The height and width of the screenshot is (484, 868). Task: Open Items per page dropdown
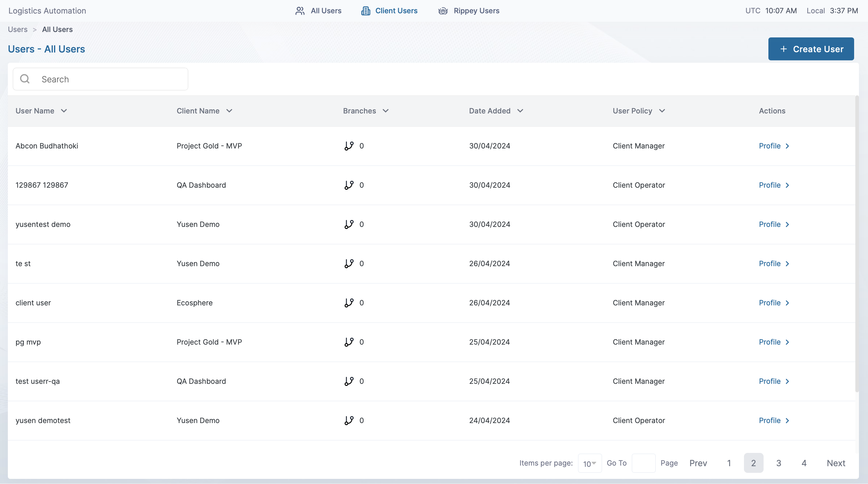click(x=589, y=463)
